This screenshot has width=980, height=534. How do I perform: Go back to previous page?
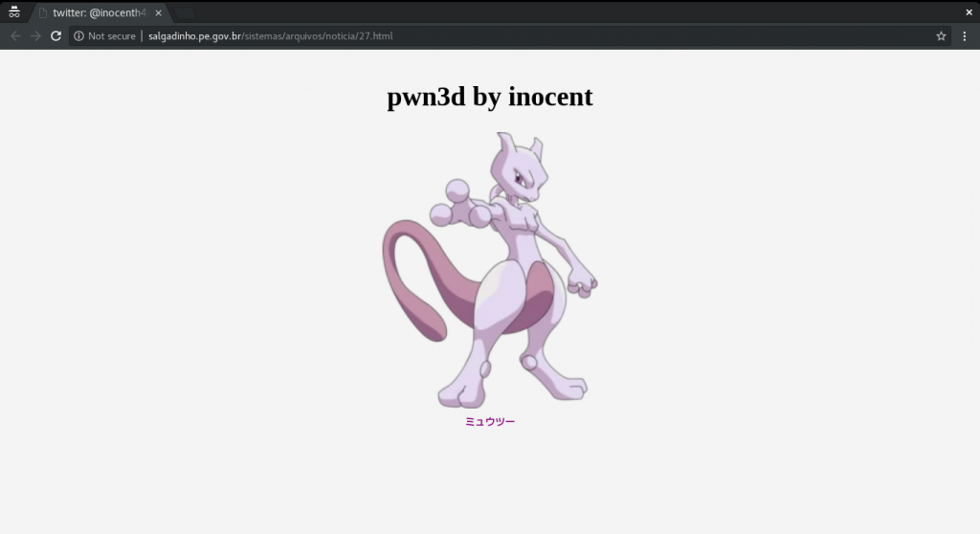coord(15,36)
